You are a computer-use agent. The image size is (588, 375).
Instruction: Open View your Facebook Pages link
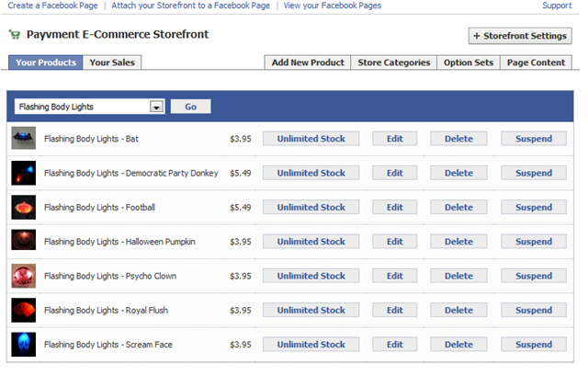[x=333, y=6]
